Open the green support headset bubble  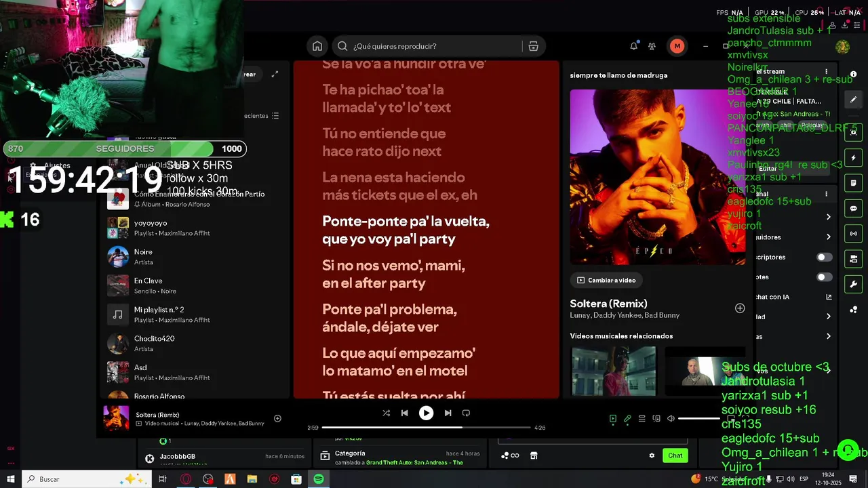(848, 450)
